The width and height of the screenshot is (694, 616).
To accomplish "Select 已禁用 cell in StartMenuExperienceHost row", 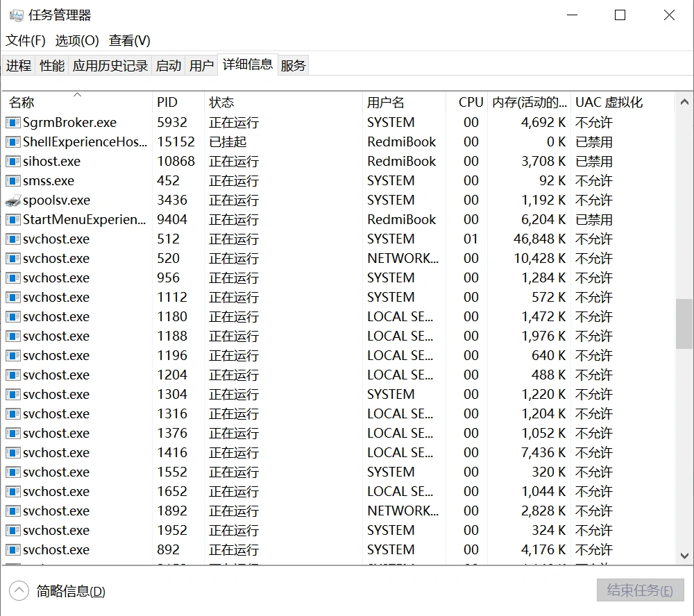I will [594, 219].
